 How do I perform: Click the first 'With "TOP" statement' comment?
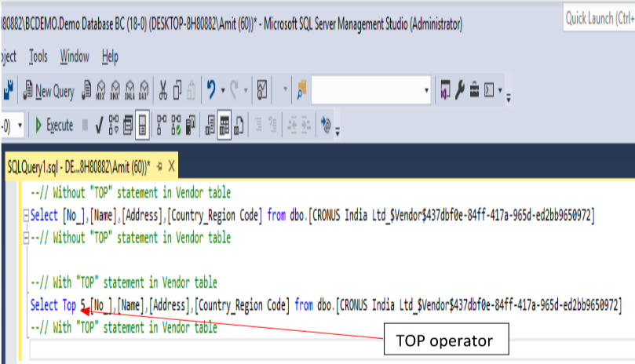pos(123,282)
